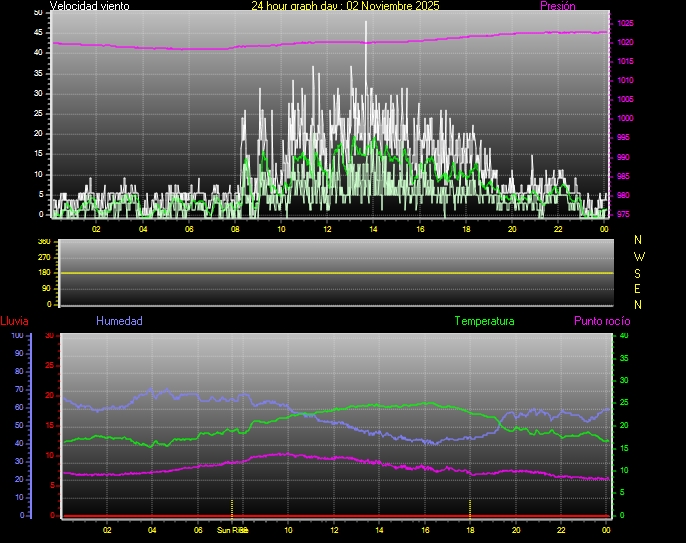Click the 'S' wind direction letter
686x543 pixels.
click(x=639, y=272)
